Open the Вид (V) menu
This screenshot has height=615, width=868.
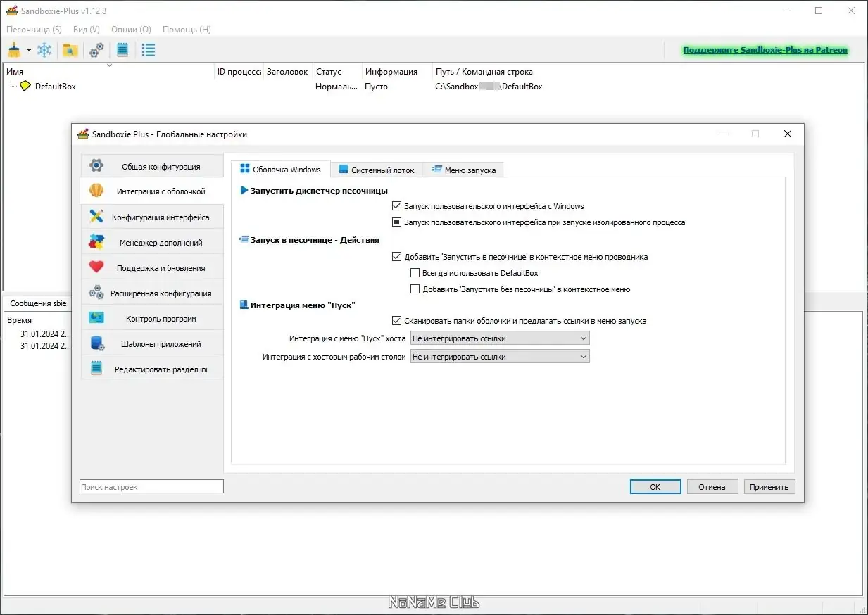point(86,30)
